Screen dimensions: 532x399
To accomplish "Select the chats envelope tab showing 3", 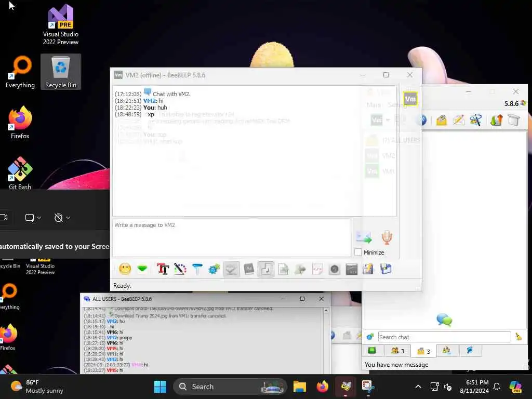I will (423, 351).
